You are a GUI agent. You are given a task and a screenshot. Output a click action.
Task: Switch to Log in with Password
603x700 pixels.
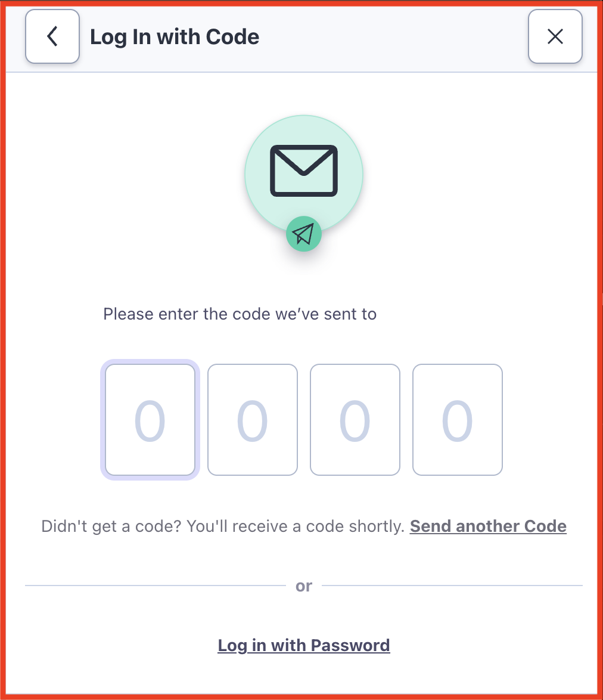[x=304, y=646]
